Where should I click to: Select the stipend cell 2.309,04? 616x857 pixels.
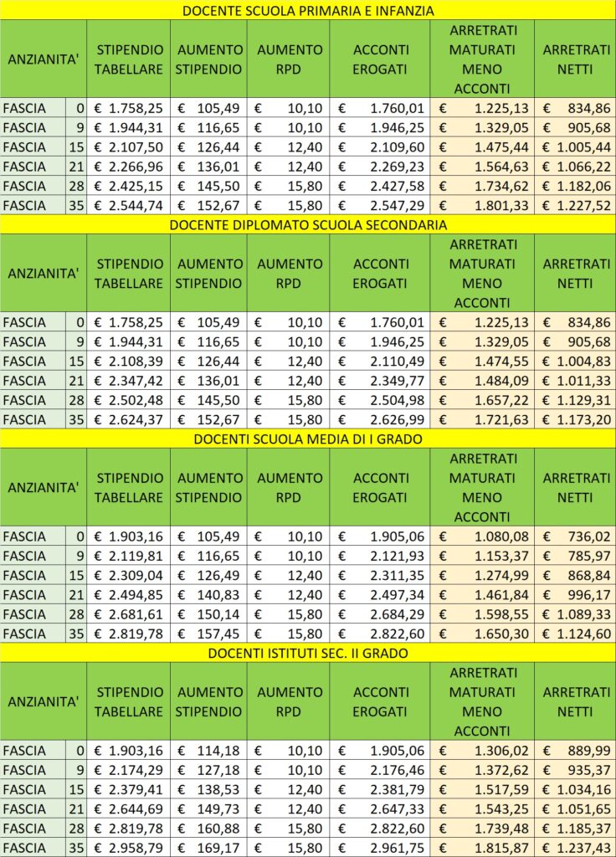coord(128,576)
